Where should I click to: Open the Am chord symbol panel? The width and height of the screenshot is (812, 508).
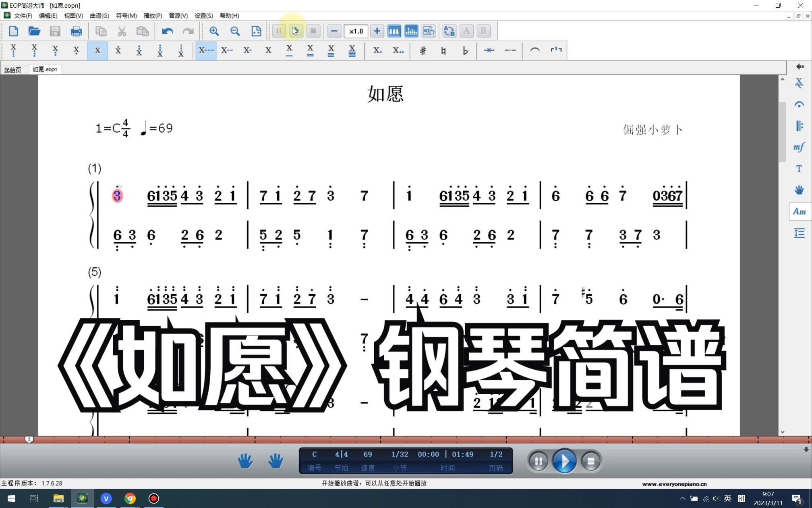click(x=800, y=212)
